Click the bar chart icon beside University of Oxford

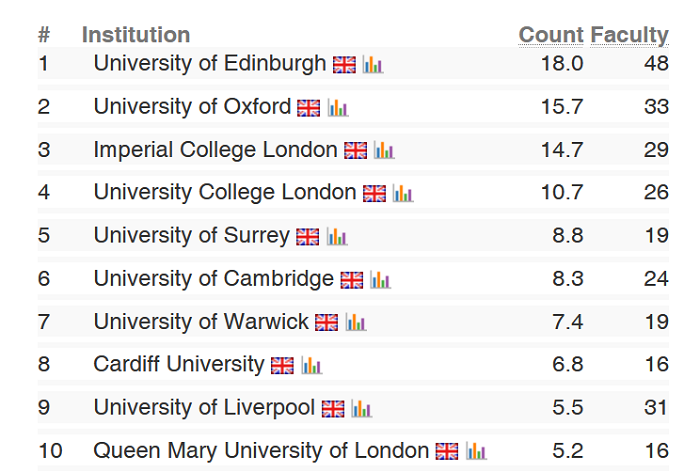(x=338, y=108)
